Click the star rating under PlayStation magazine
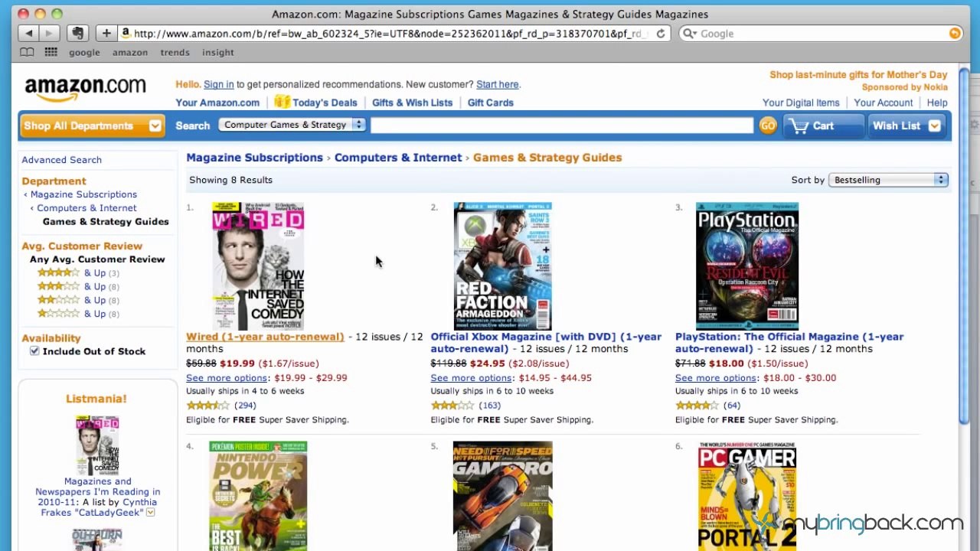980x551 pixels. (697, 406)
